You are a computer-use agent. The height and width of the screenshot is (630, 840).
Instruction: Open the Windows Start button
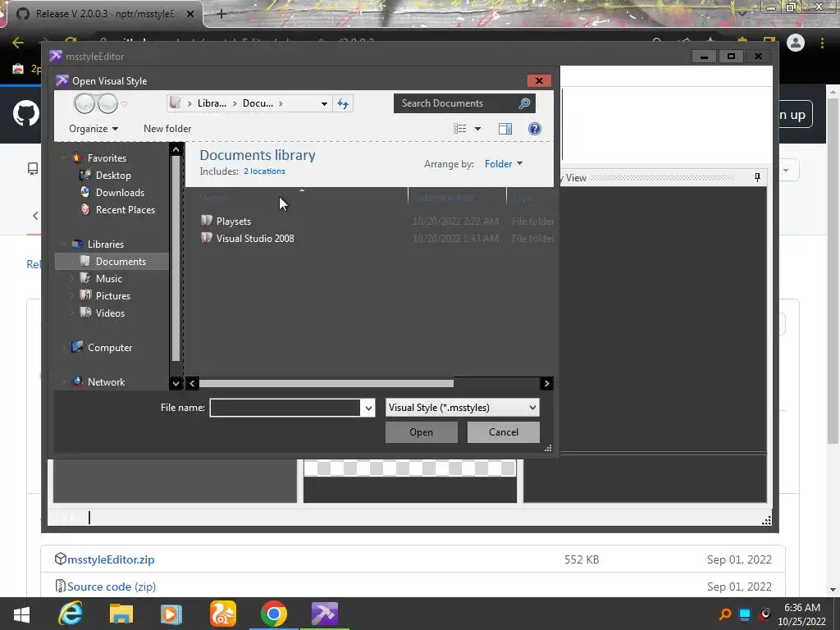coord(21,614)
